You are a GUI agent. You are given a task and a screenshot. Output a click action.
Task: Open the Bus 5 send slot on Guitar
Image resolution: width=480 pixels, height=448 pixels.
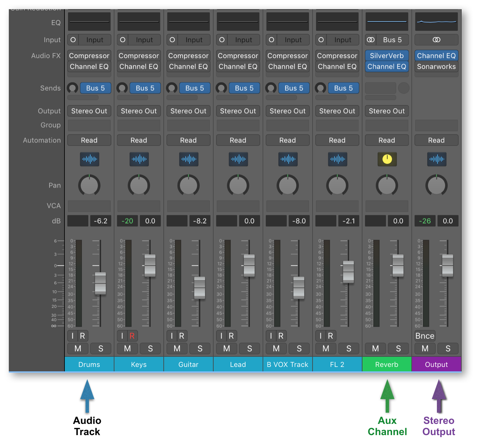(195, 88)
